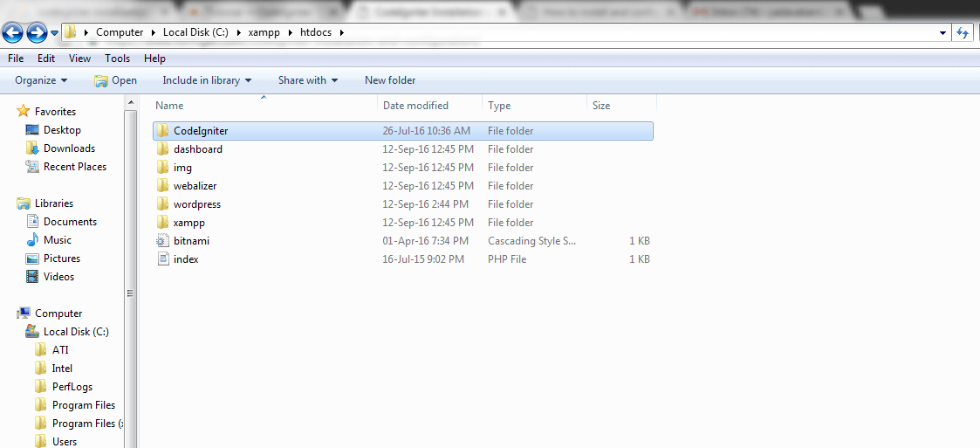The width and height of the screenshot is (980, 448).
Task: Open the View menu
Action: (x=79, y=59)
